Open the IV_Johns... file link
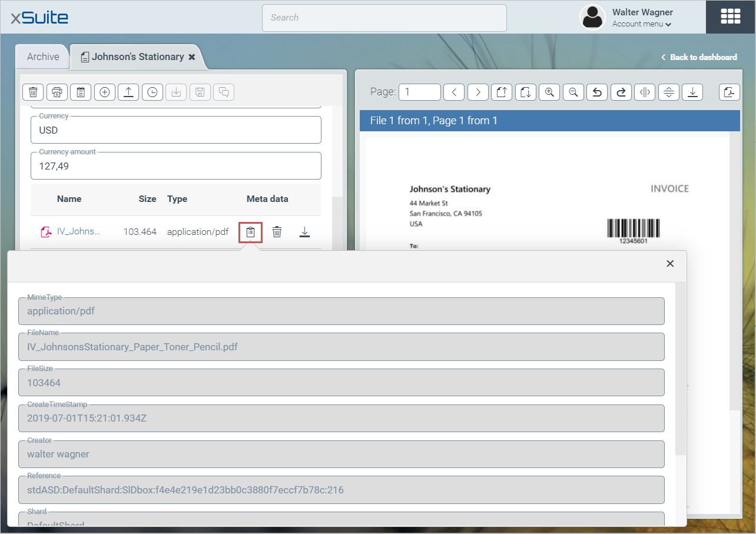 pos(78,231)
